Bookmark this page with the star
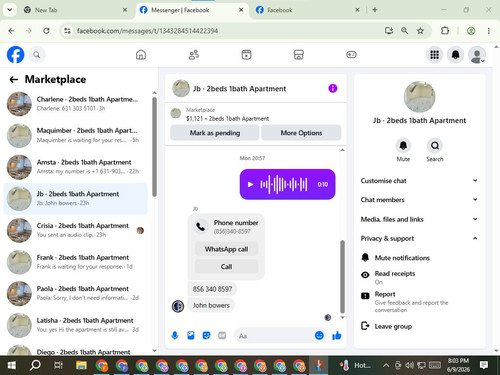The width and height of the screenshot is (500, 375). 420,31
